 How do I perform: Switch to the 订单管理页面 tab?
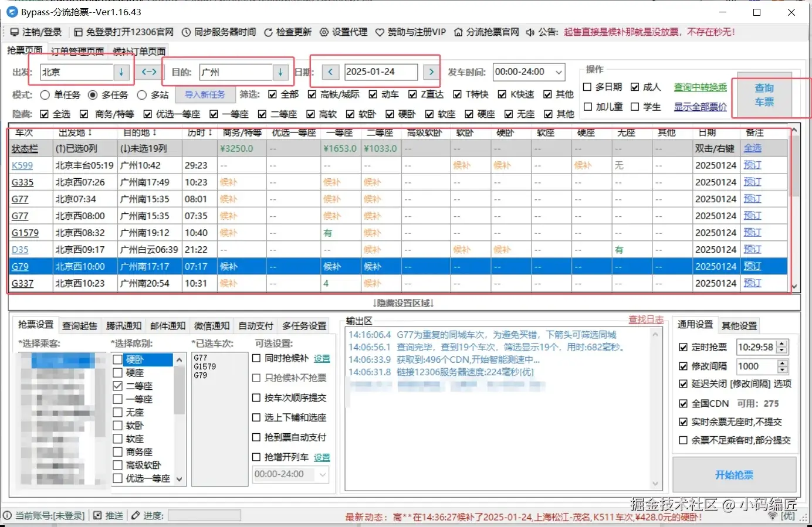point(77,52)
